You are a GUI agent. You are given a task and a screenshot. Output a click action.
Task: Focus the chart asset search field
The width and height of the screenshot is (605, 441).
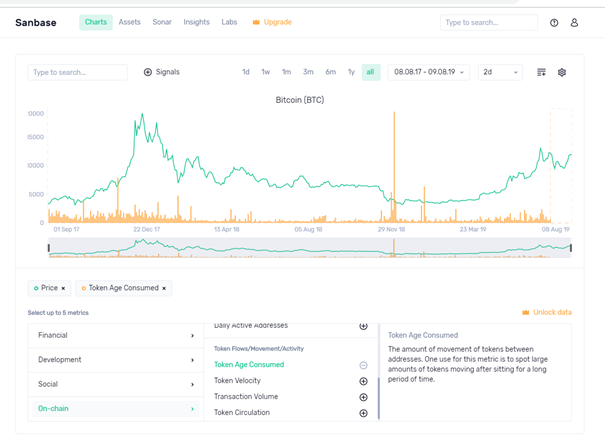click(78, 72)
